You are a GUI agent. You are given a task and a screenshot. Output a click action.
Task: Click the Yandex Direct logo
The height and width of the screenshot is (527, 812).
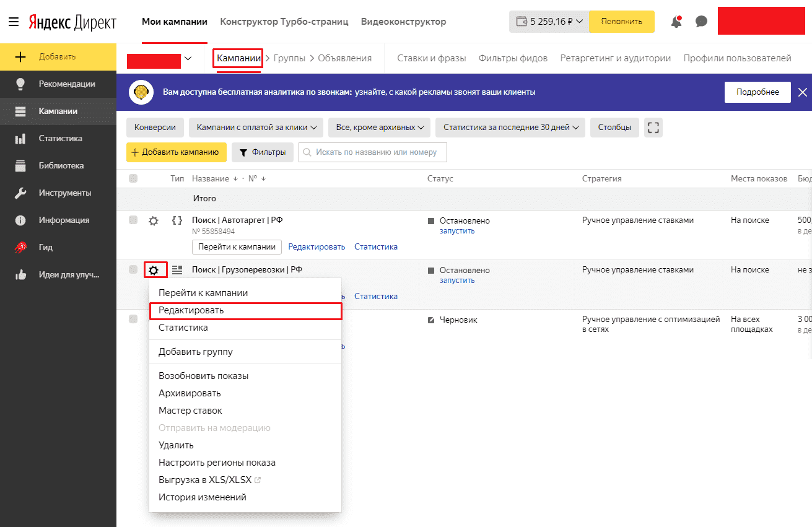click(72, 22)
